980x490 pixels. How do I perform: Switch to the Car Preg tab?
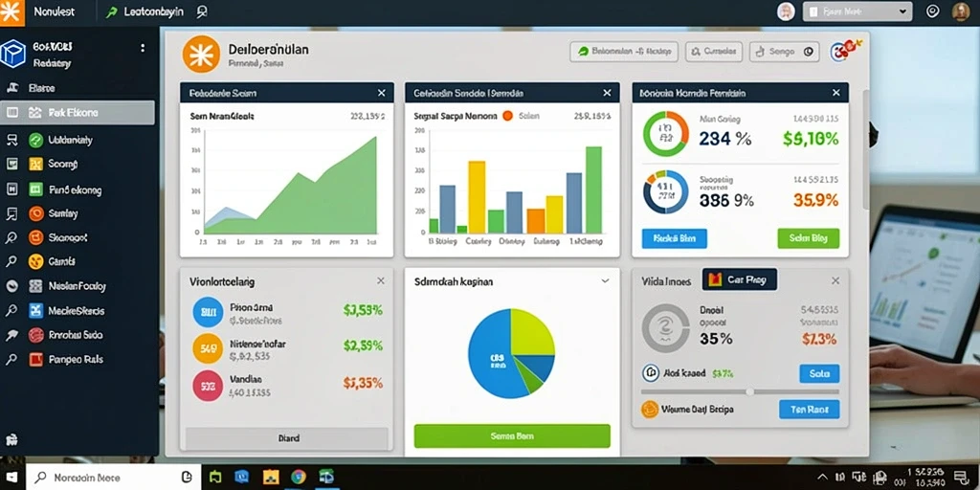(x=740, y=279)
